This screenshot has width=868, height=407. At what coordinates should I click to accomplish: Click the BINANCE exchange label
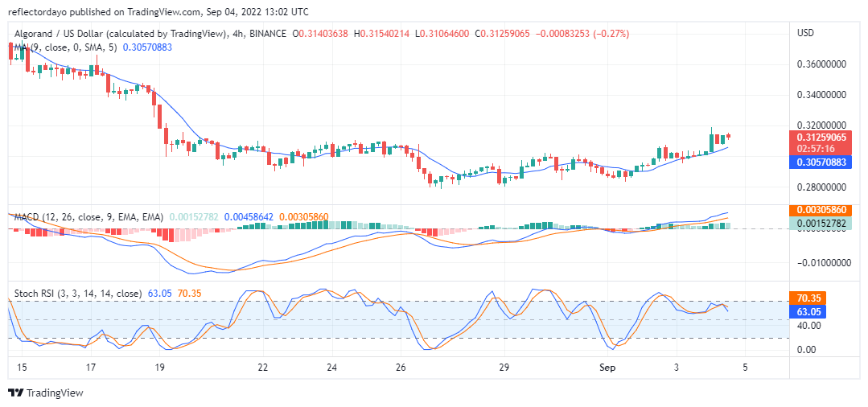267,34
